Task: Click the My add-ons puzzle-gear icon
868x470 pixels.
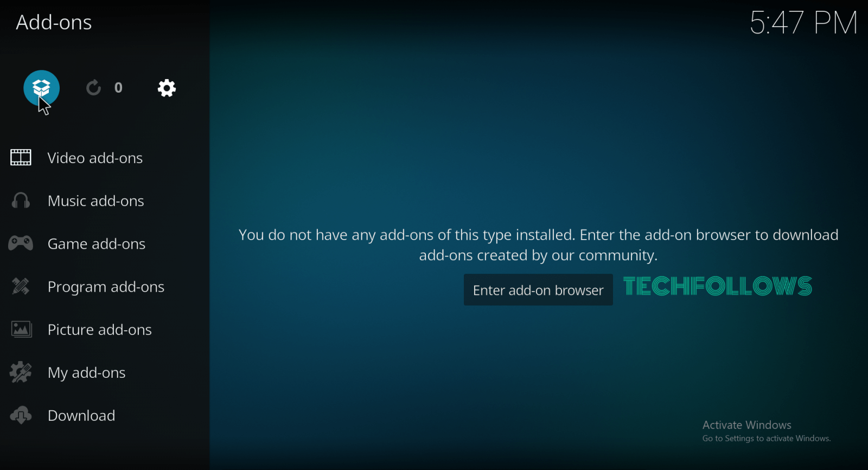Action: pos(21,372)
